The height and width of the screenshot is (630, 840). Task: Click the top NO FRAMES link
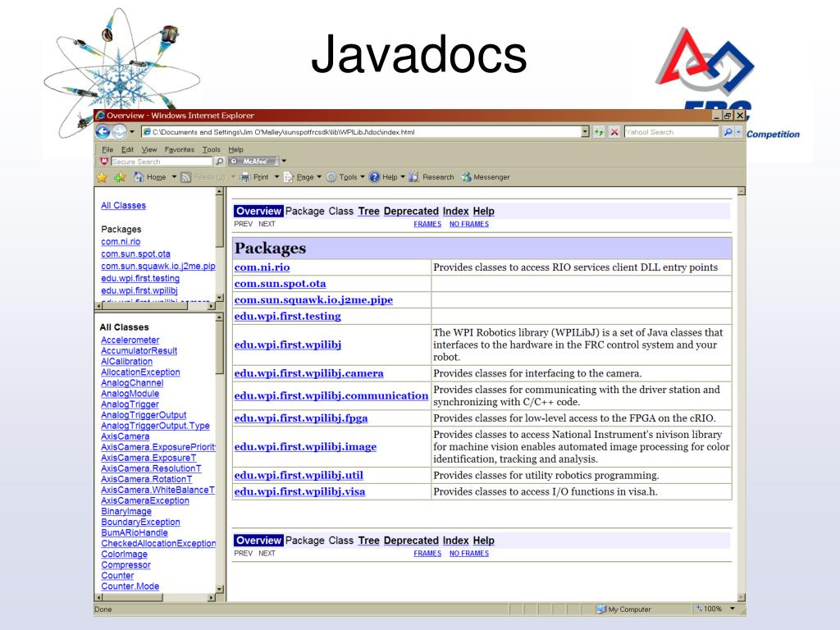click(x=468, y=224)
